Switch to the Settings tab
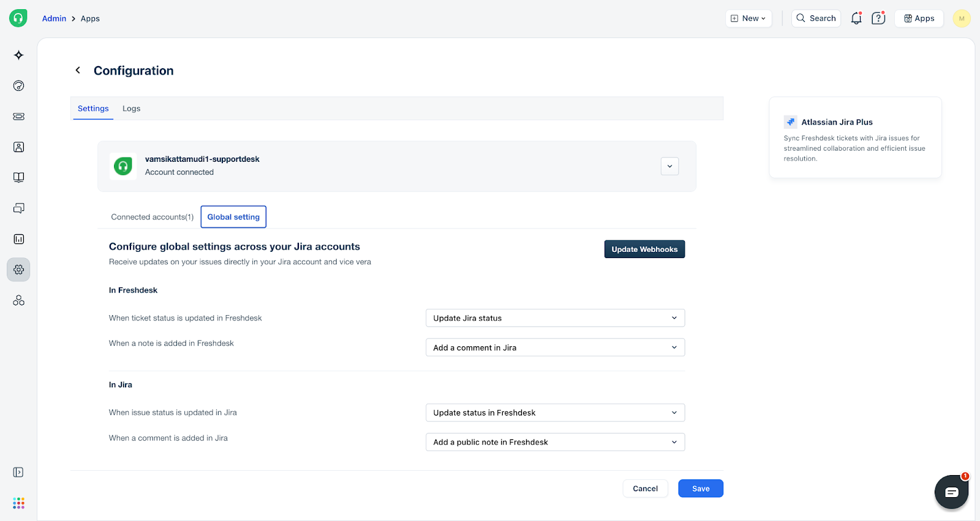This screenshot has height=521, width=980. (93, 108)
